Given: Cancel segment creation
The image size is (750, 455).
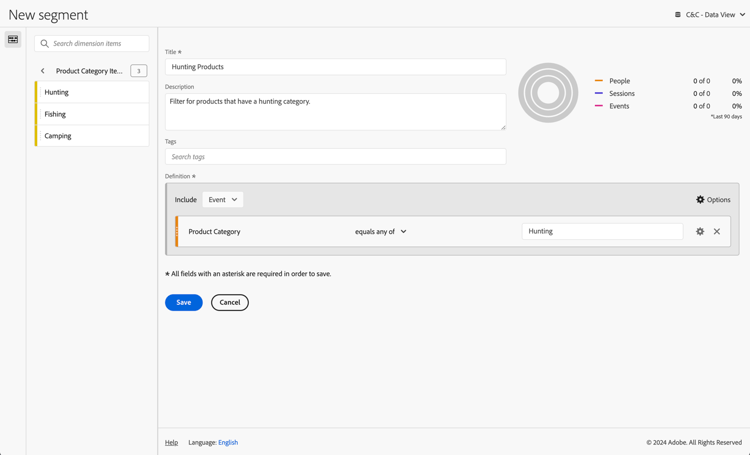Looking at the screenshot, I should 230,302.
